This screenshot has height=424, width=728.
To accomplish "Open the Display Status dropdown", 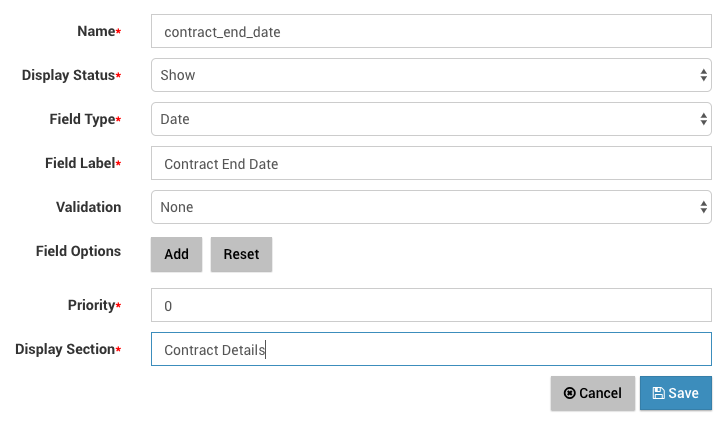I will pyautogui.click(x=431, y=75).
